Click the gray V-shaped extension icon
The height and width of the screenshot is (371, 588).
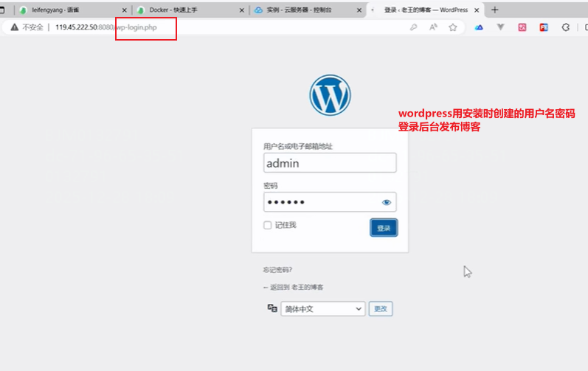click(x=501, y=27)
